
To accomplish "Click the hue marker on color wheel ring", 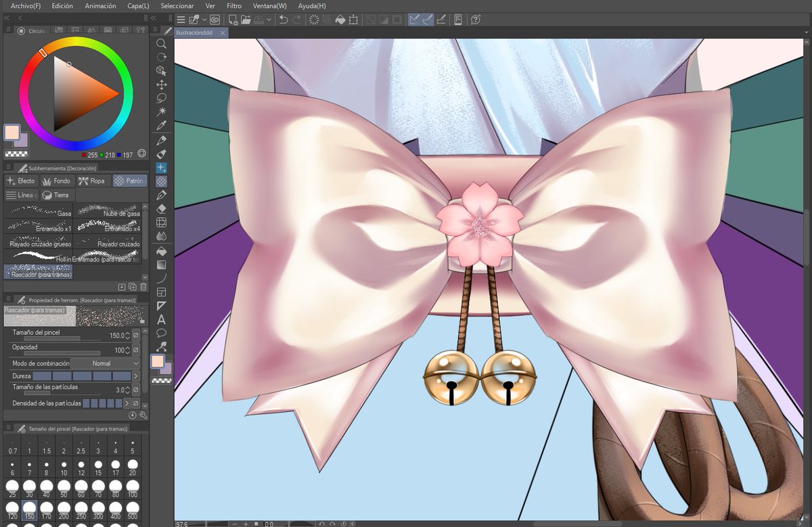I will 43,52.
